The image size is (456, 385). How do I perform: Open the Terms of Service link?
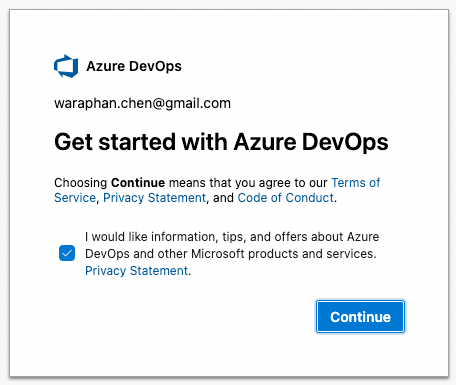click(355, 183)
